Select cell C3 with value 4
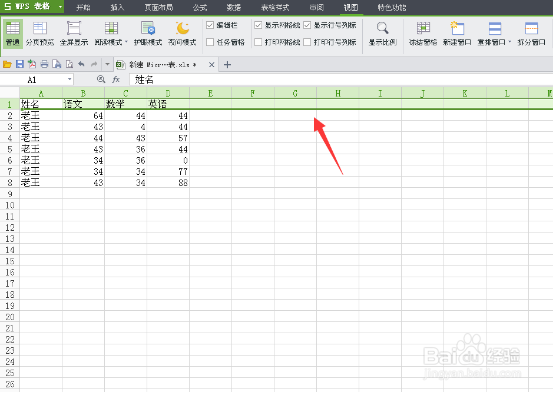 pyautogui.click(x=126, y=127)
